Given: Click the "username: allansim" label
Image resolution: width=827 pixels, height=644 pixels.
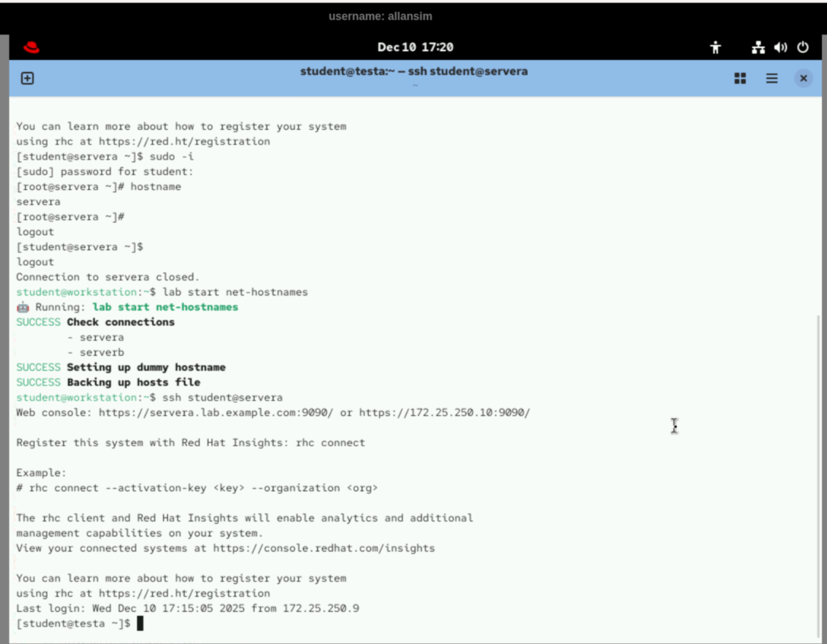Looking at the screenshot, I should (380, 16).
